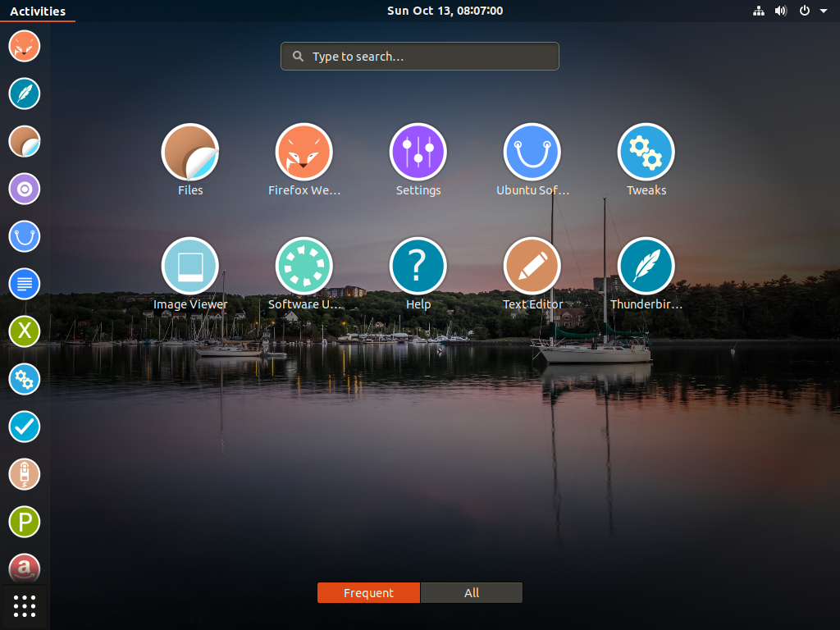Switch to the Frequent tab
The image size is (840, 630).
click(368, 592)
